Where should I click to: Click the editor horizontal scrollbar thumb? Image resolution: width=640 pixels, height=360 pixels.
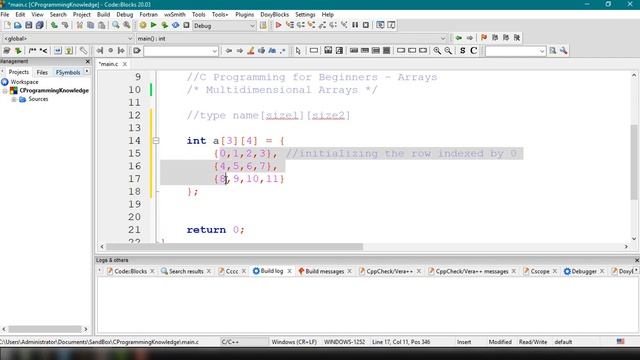click(x=234, y=247)
